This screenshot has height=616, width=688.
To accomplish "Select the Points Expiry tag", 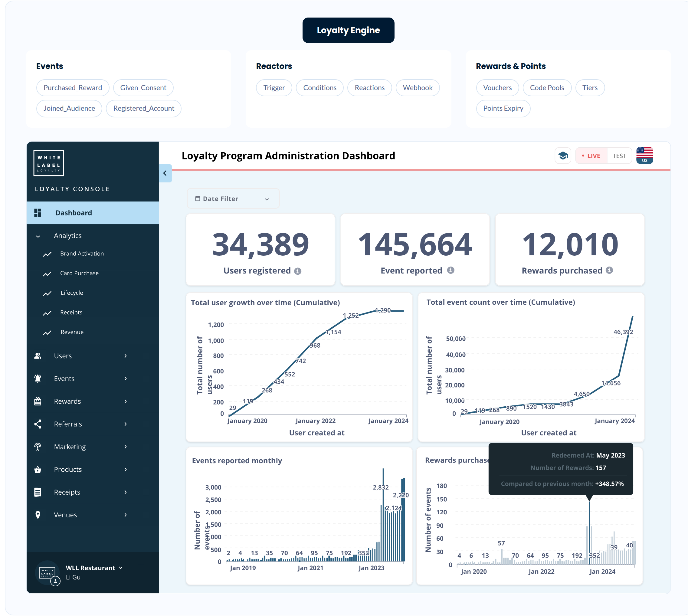I will [x=503, y=108].
